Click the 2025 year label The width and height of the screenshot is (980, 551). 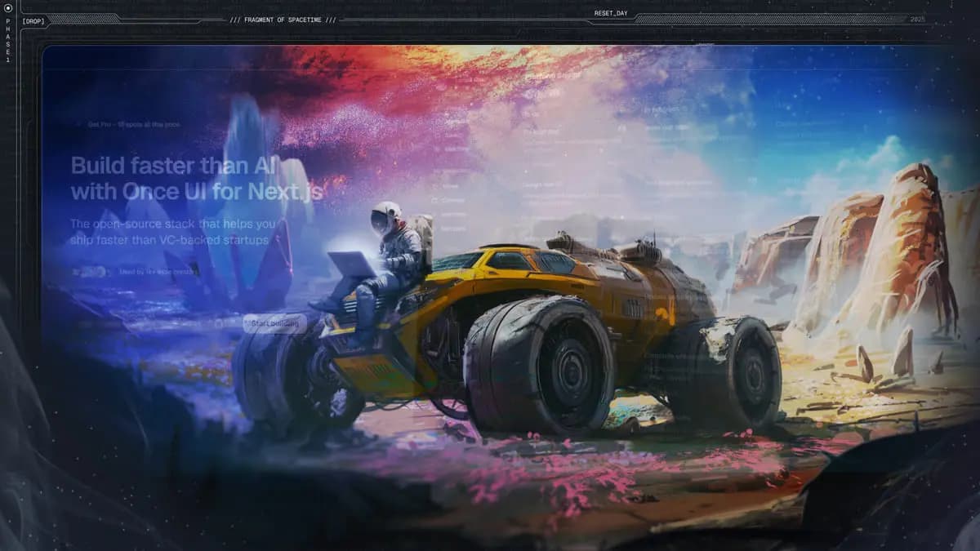918,19
